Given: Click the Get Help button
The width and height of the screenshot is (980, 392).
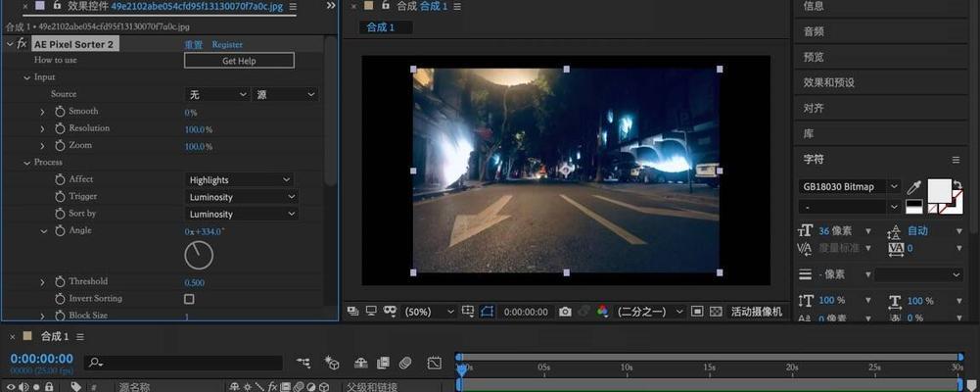Looking at the screenshot, I should pos(239,61).
